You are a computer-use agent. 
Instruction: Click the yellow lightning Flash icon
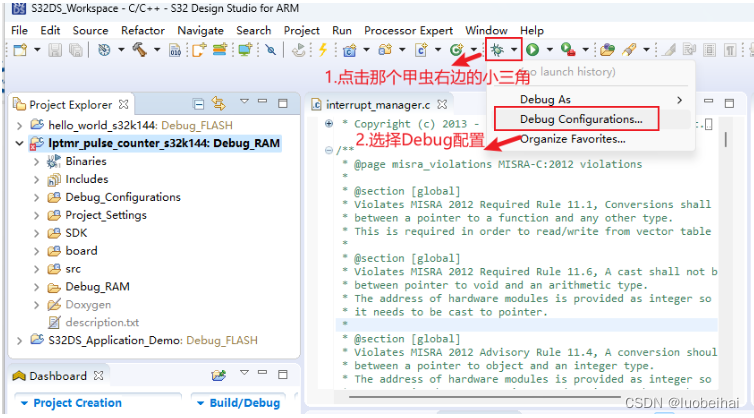[x=323, y=49]
